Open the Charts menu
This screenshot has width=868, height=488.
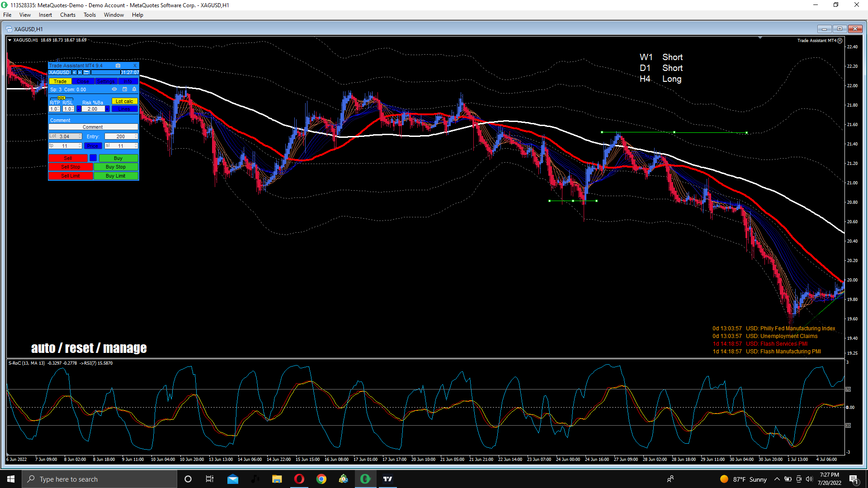[x=67, y=15]
